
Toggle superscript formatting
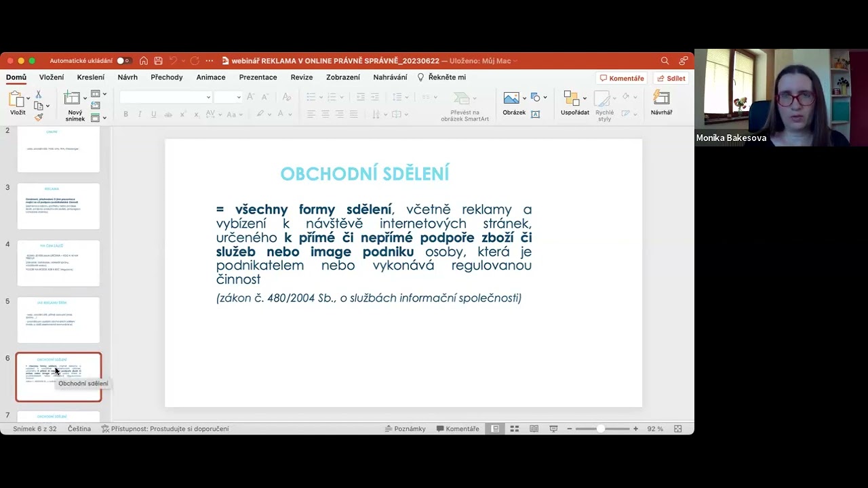click(x=182, y=114)
